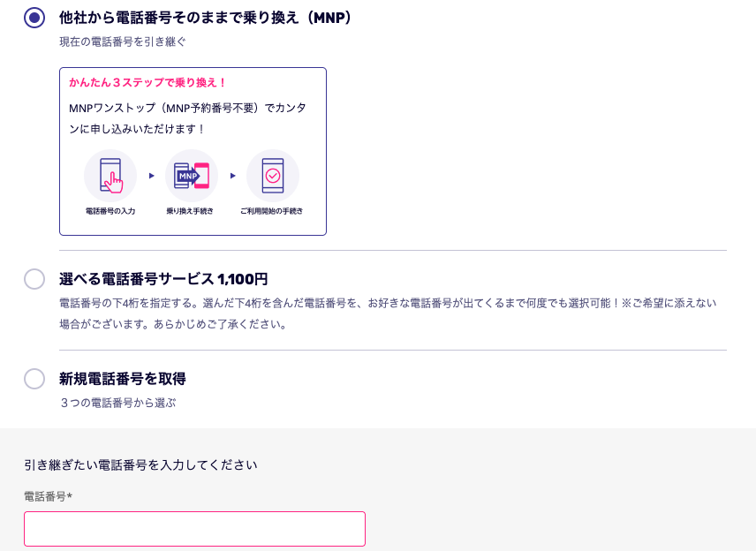
Task: Click the first arrow between step icons
Action: [151, 176]
